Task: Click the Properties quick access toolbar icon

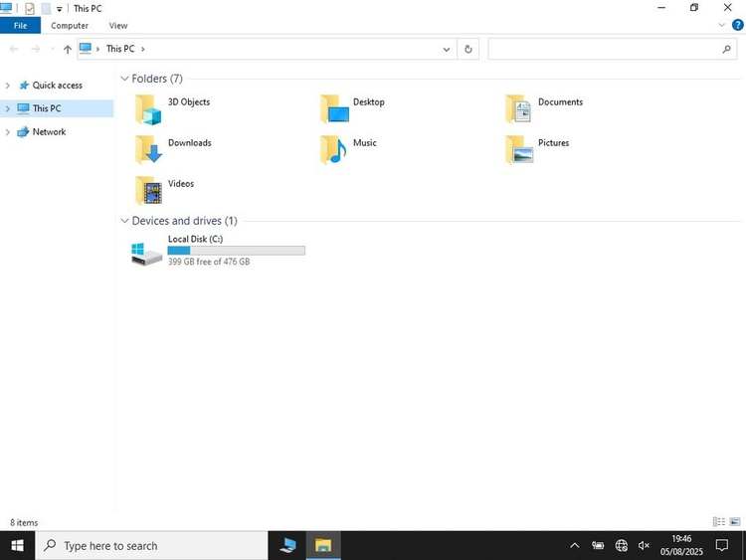Action: coord(30,8)
